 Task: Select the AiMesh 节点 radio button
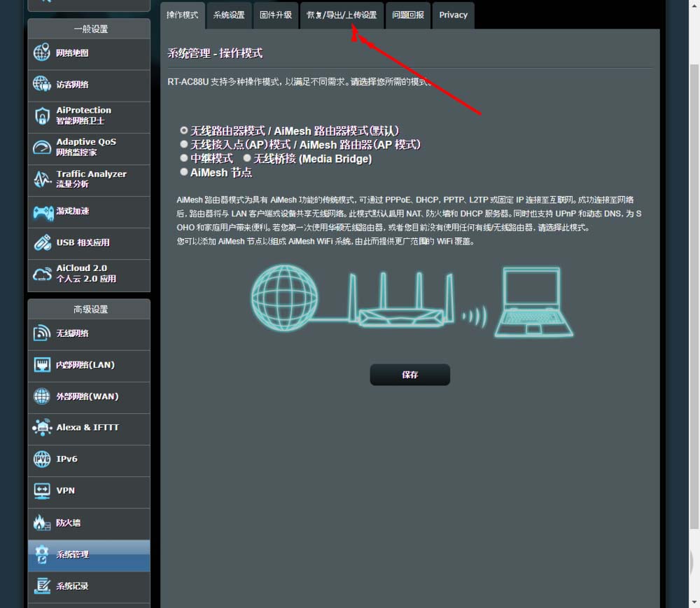tap(183, 172)
